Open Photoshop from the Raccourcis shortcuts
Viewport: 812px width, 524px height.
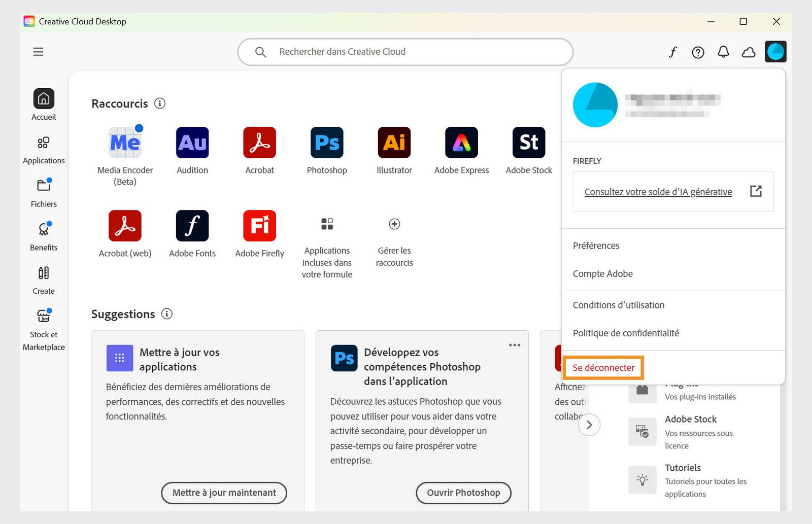pyautogui.click(x=326, y=144)
